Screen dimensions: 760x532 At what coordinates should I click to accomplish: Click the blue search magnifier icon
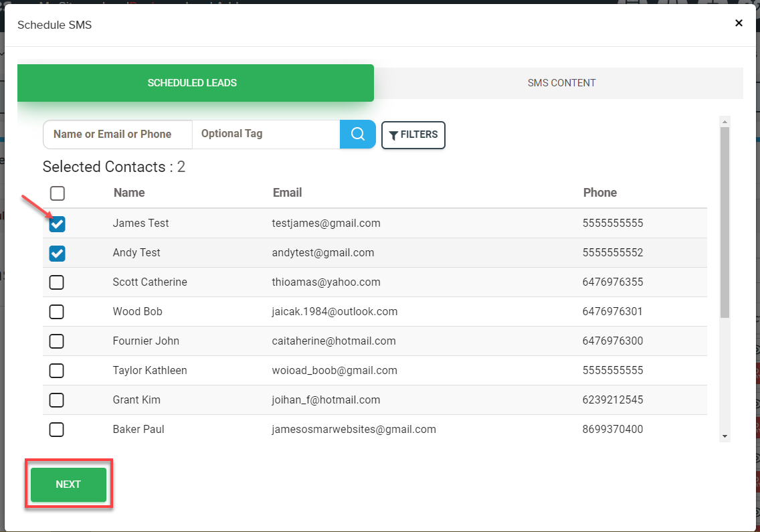pos(358,134)
